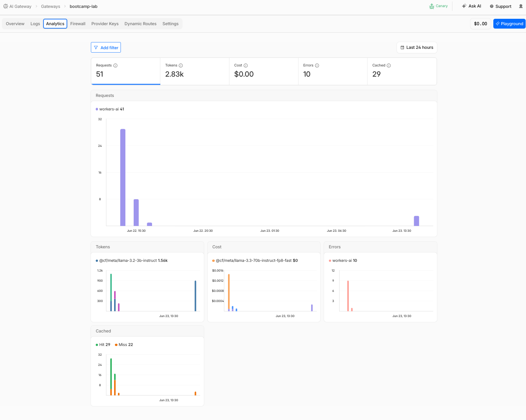The height and width of the screenshot is (420, 526).
Task: Select the Cached metric card
Action: click(x=402, y=71)
